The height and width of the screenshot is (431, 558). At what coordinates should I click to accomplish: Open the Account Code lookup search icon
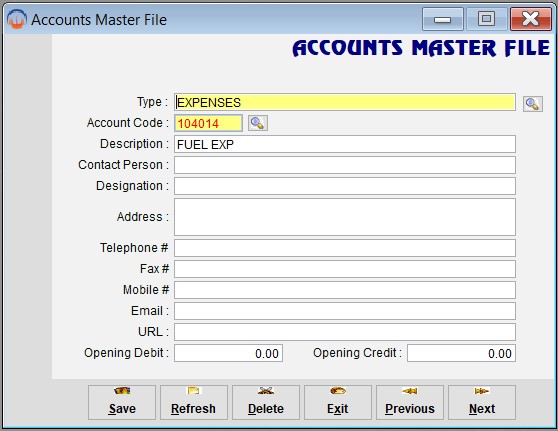point(258,123)
